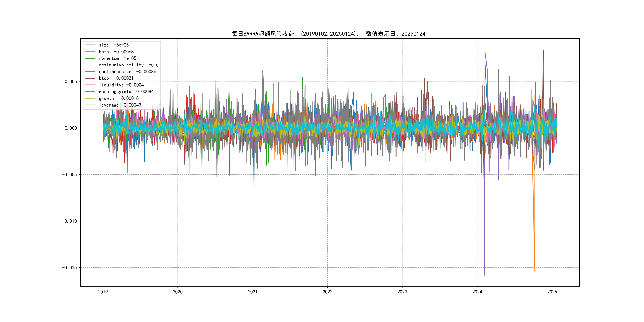Select the 'liquidity: -0.0004' legend label
The width and height of the screenshot is (644, 322).
(x=121, y=85)
